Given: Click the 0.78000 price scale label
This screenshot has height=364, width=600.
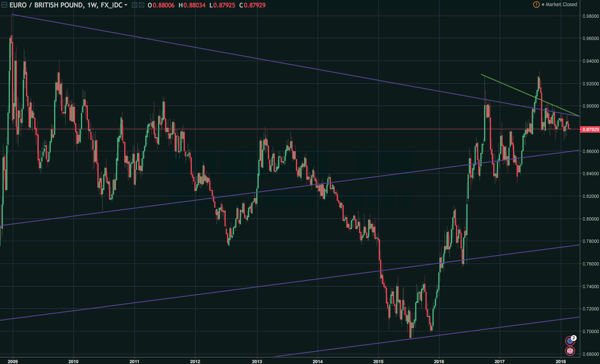Looking at the screenshot, I should tap(591, 241).
